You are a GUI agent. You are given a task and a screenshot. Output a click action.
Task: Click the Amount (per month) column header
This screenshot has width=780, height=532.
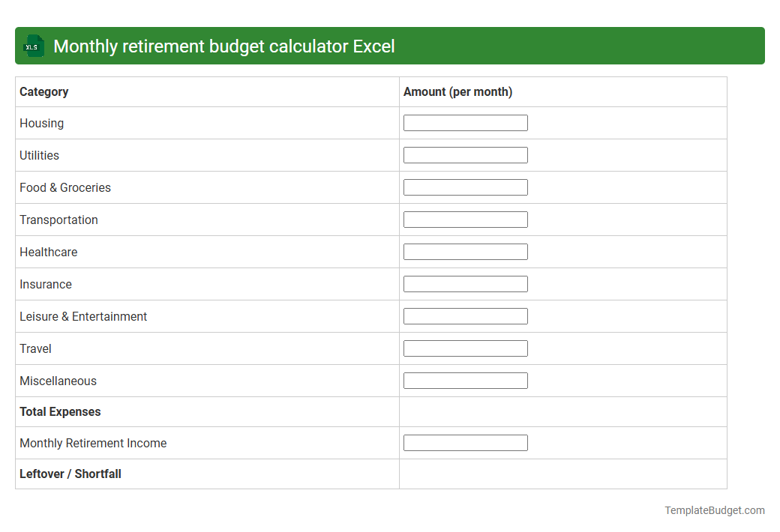tap(457, 91)
